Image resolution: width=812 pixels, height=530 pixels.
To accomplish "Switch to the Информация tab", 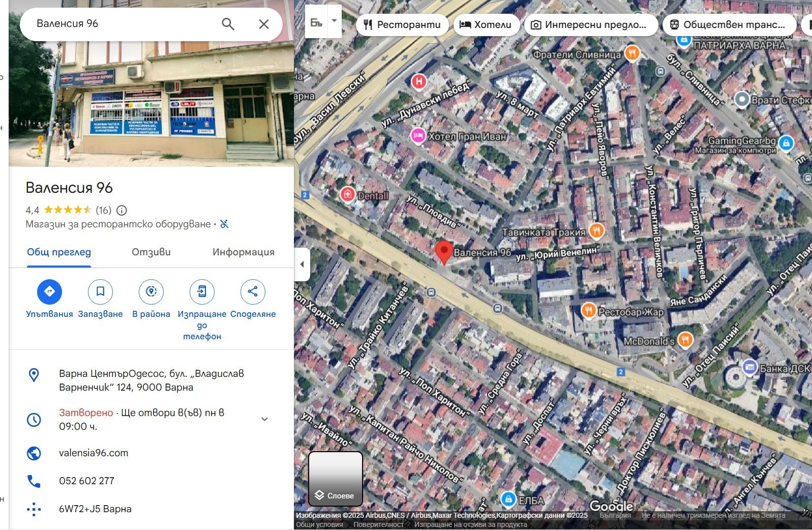I will 244,252.
